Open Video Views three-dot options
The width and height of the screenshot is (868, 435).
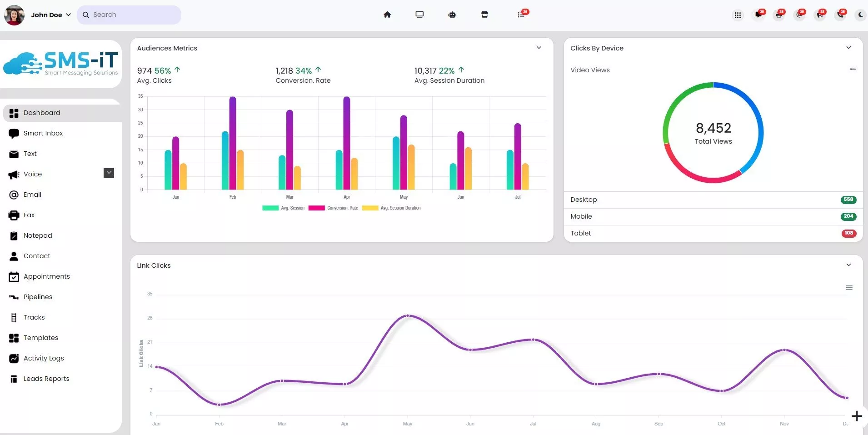point(853,70)
